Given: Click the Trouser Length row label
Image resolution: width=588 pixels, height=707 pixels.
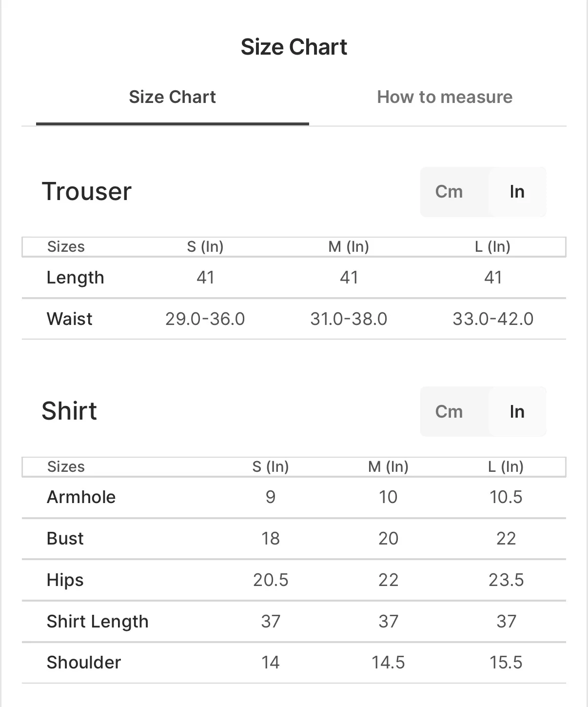Looking at the screenshot, I should coord(75,278).
